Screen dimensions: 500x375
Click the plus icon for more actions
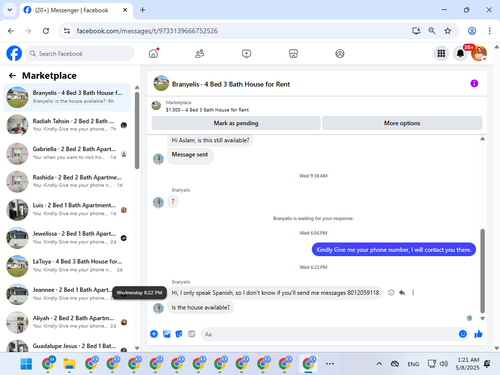pos(154,334)
